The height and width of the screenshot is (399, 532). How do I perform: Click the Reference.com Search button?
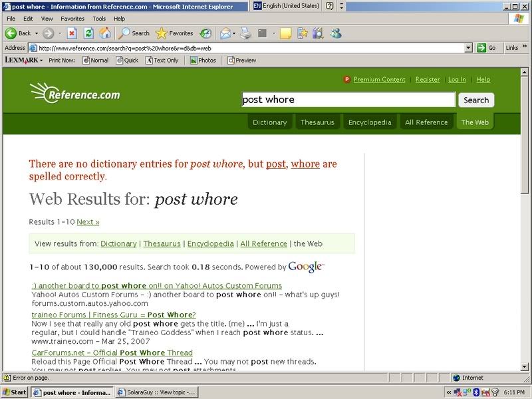click(476, 100)
